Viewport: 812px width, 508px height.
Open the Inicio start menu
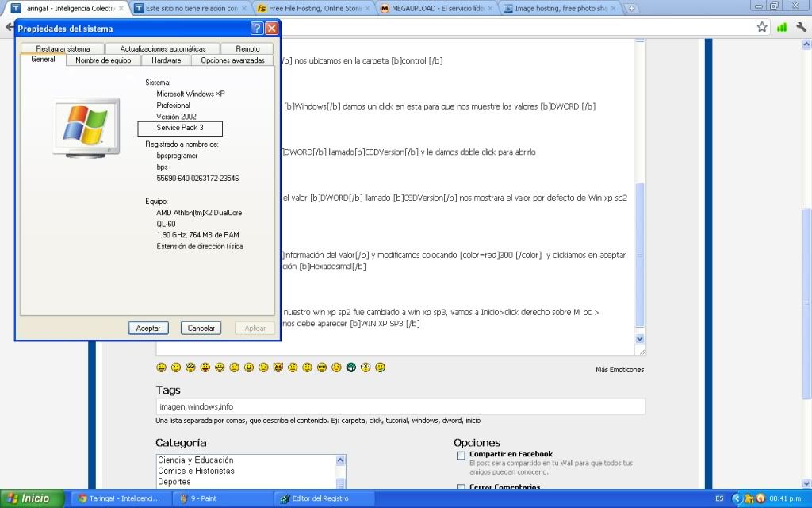tap(31, 498)
